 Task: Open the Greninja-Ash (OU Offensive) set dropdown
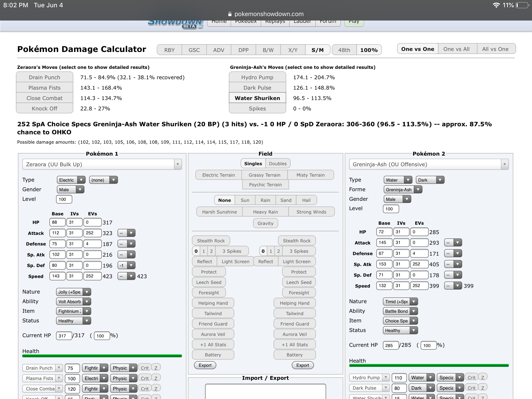pos(429,164)
